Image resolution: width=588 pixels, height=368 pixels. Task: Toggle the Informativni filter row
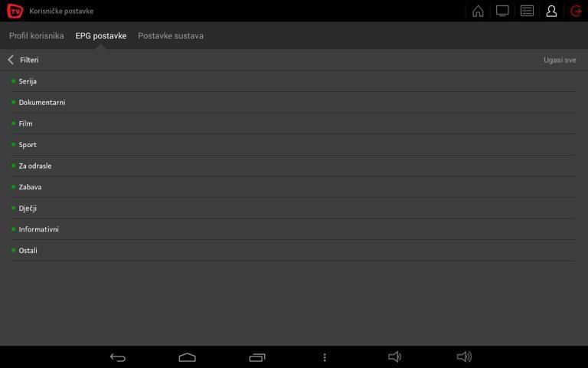coord(294,229)
